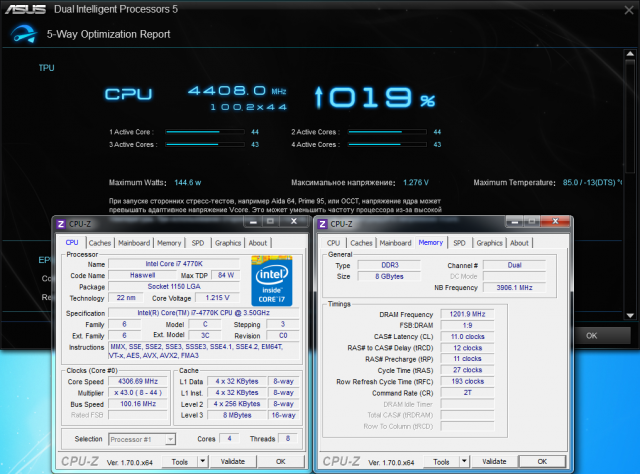Minimize the left CPU-Z window
The width and height of the screenshot is (640, 474).
tap(253, 222)
